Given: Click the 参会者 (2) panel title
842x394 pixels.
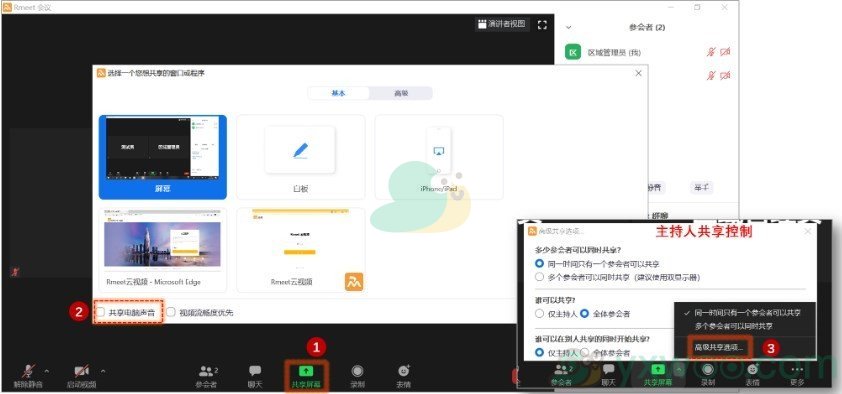Looking at the screenshot, I should pos(647,27).
